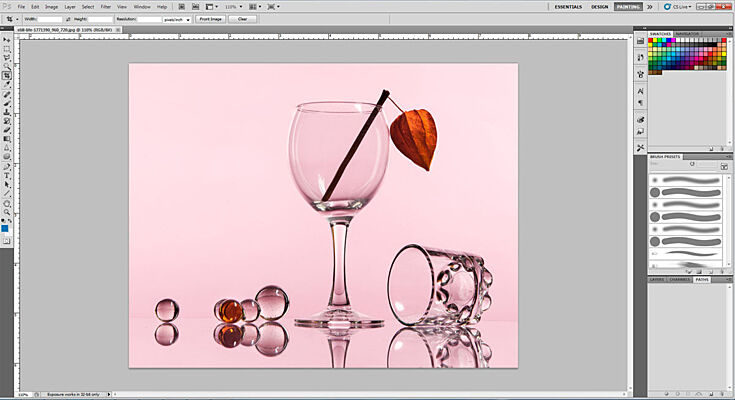
Task: Select the Rectangular Marquee tool
Action: tap(7, 47)
